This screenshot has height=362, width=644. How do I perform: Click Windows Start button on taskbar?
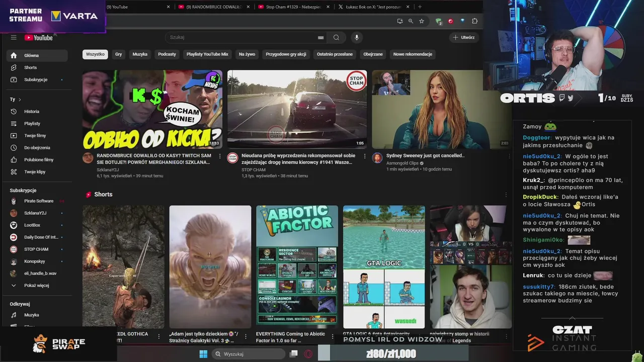pos(203,354)
